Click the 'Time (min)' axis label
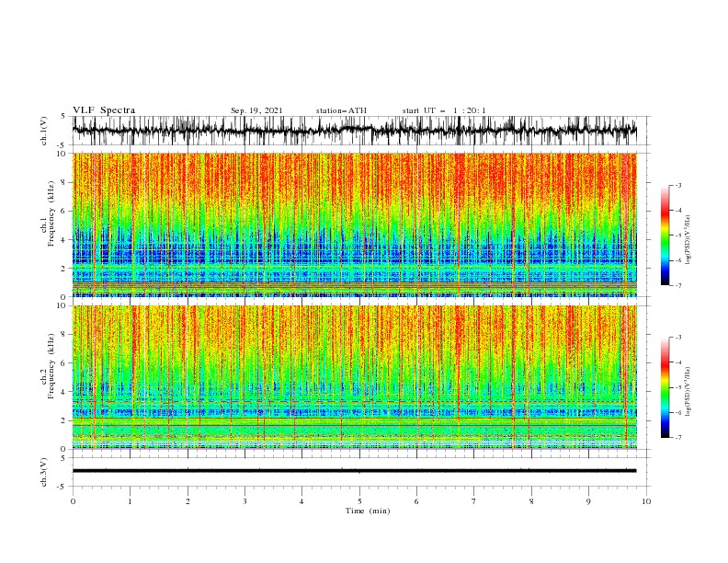The image size is (728, 563). [x=368, y=511]
